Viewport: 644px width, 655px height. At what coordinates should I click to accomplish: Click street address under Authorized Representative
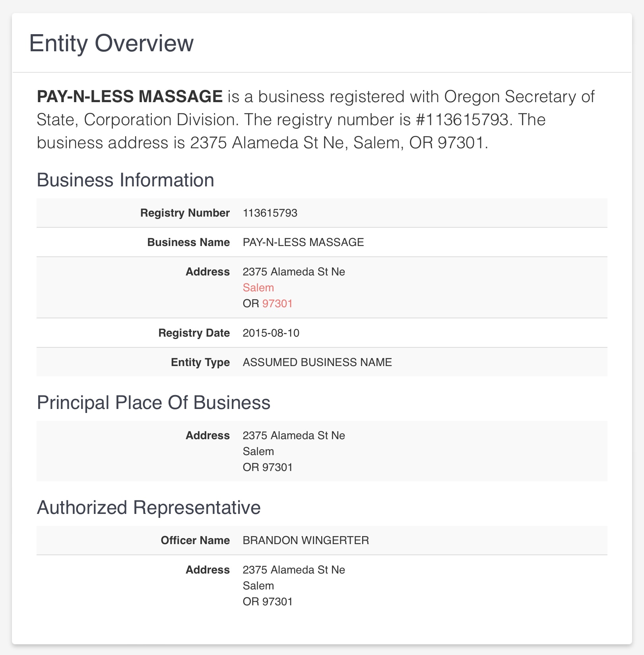294,570
